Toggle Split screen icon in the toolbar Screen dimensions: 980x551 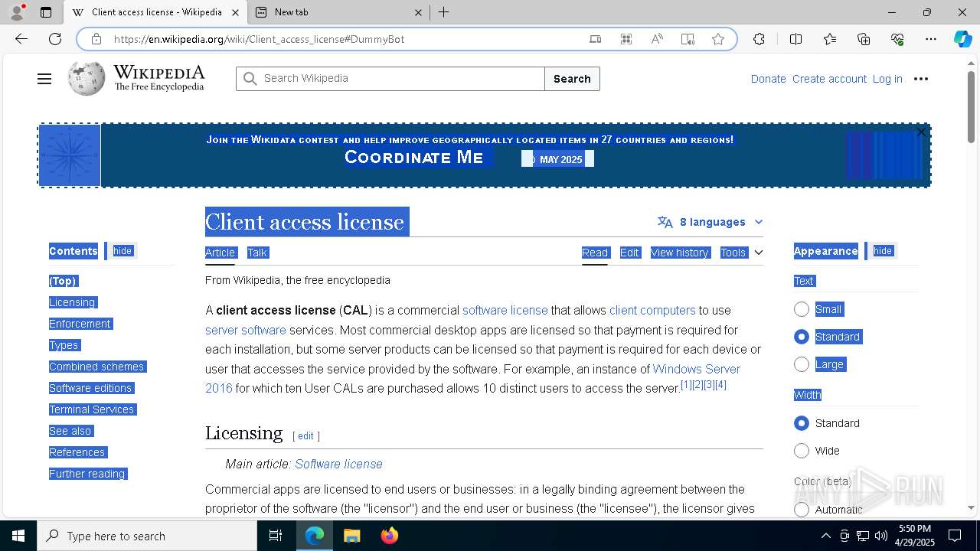795,39
